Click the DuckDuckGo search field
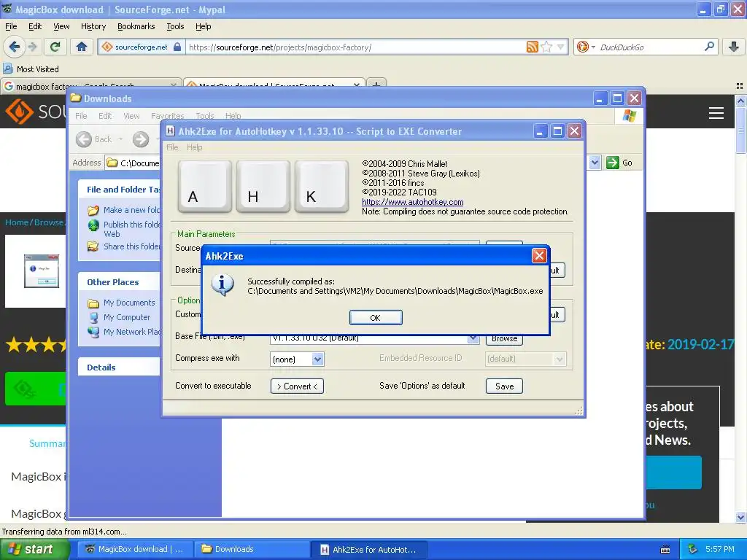The height and width of the screenshot is (560, 747). [649, 47]
